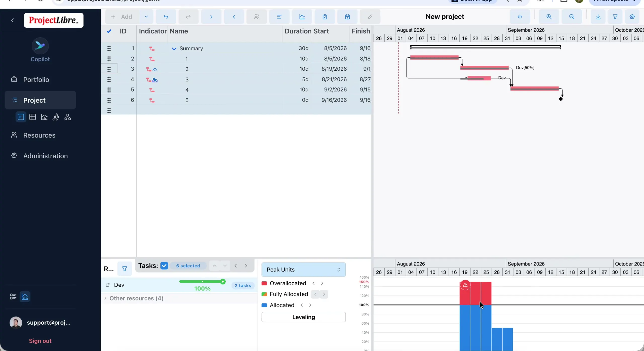Viewport: 644px width, 351px height.
Task: Click the text lines toolbar icon
Action: (279, 17)
